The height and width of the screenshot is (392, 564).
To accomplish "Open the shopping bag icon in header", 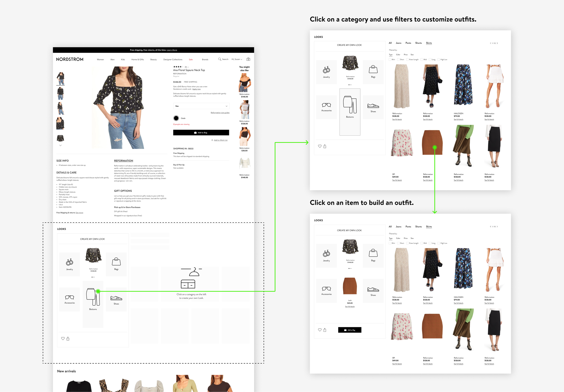I will pyautogui.click(x=248, y=59).
